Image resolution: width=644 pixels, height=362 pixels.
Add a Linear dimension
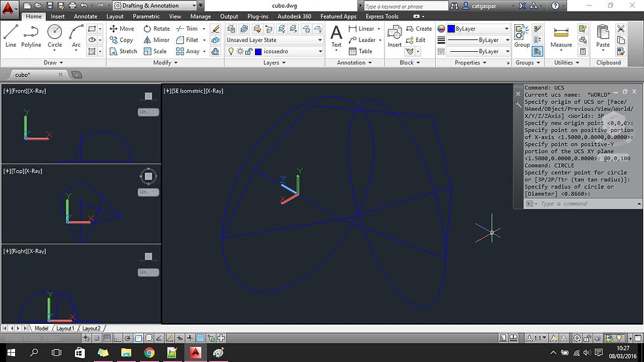click(361, 29)
